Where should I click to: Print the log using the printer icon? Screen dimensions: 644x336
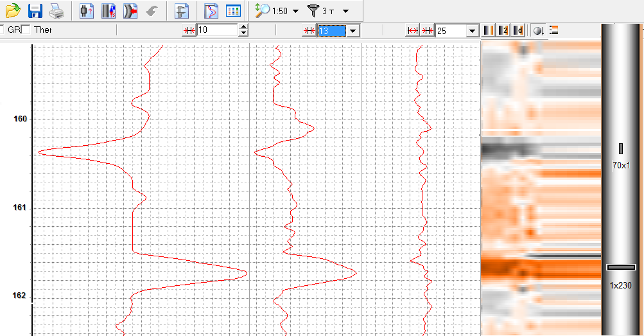tap(57, 11)
